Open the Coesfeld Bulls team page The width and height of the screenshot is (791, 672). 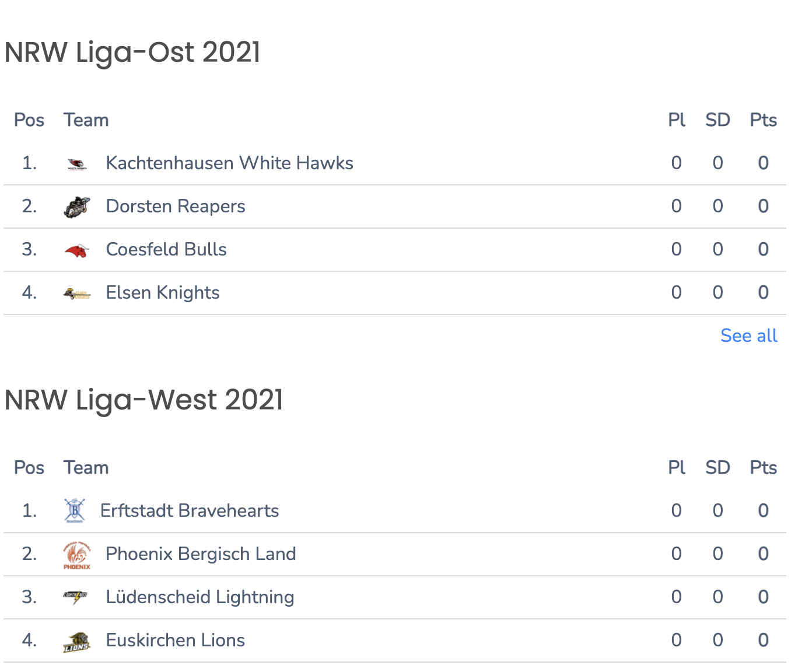(x=166, y=249)
